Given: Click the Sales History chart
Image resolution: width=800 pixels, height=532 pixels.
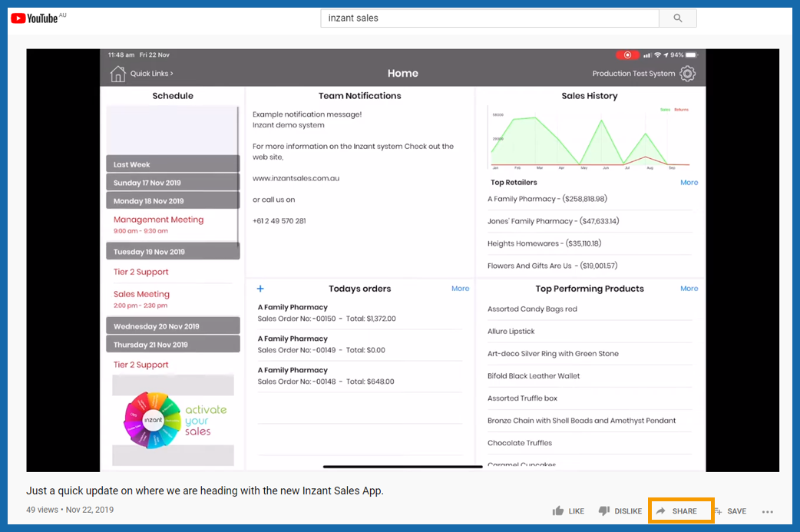Looking at the screenshot, I should coord(590,138).
